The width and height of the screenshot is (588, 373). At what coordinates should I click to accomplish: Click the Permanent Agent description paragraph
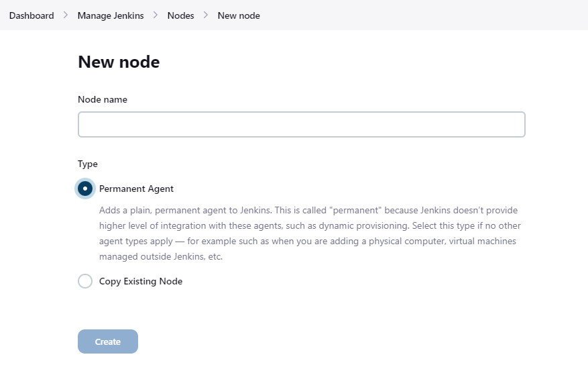click(310, 233)
